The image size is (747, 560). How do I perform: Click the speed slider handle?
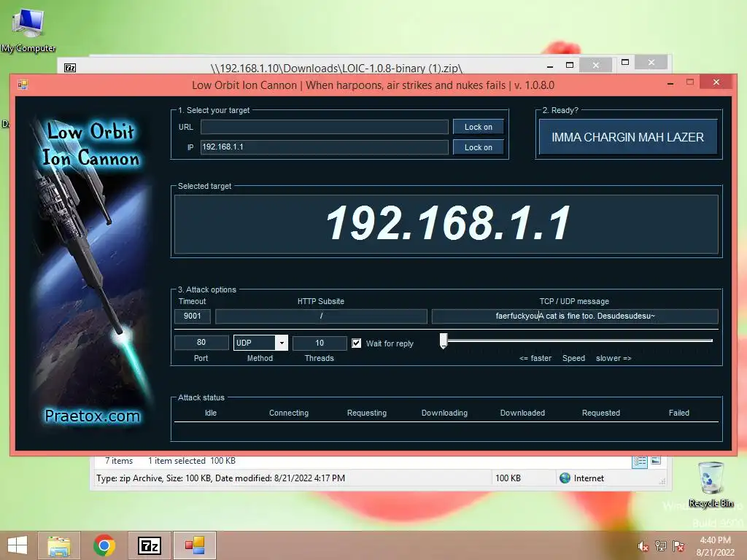pos(444,341)
